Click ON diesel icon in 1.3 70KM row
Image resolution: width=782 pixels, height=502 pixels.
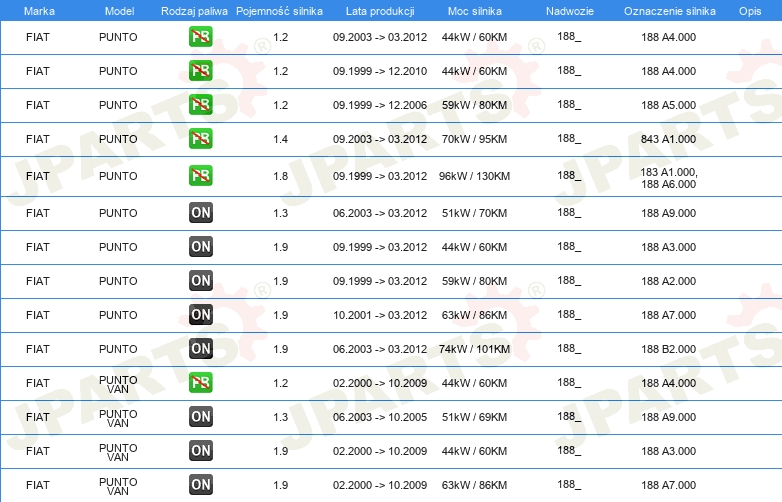pyautogui.click(x=201, y=212)
